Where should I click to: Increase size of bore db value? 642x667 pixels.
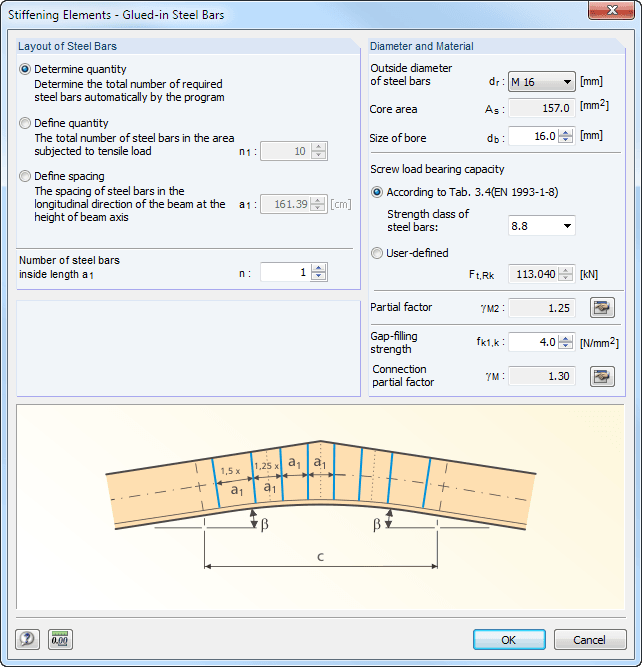point(565,133)
